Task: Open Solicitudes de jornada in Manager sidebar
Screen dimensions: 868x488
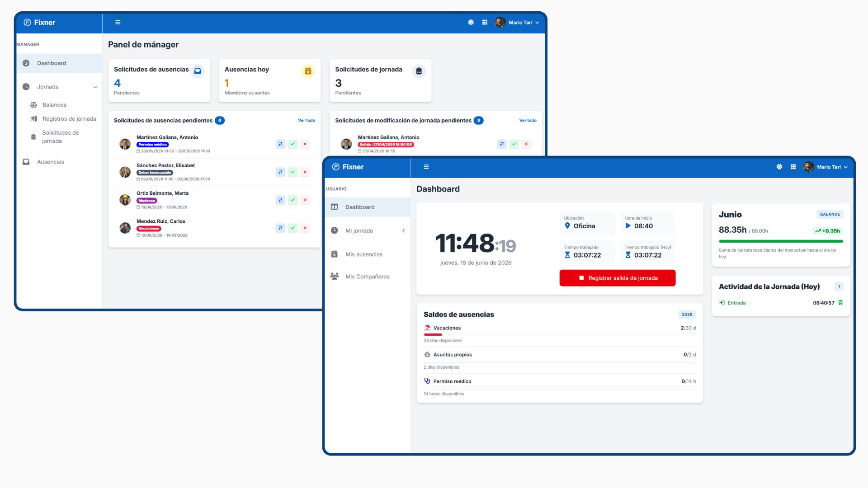Action: [x=60, y=137]
